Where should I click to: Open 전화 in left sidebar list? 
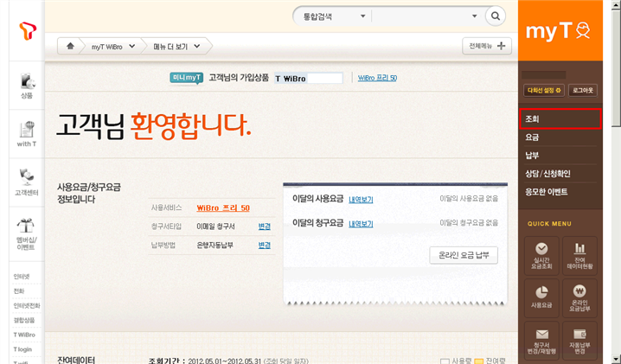click(19, 291)
